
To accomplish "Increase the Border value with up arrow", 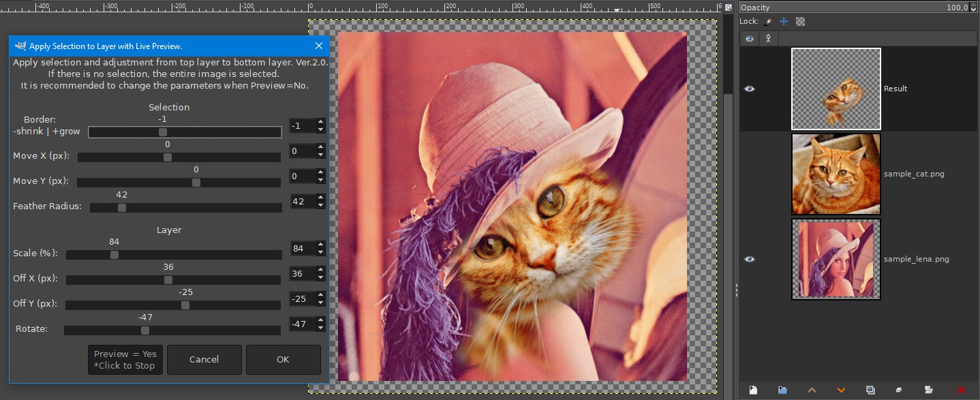I will (321, 122).
